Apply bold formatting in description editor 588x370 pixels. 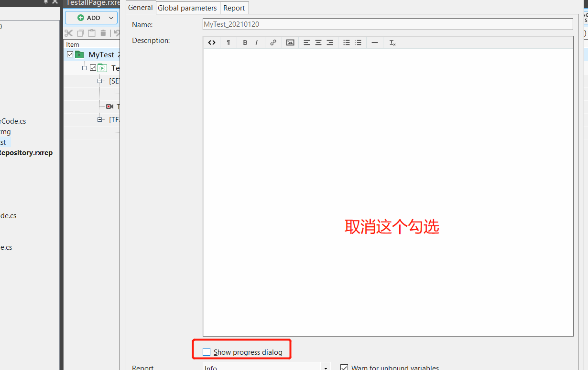[245, 42]
